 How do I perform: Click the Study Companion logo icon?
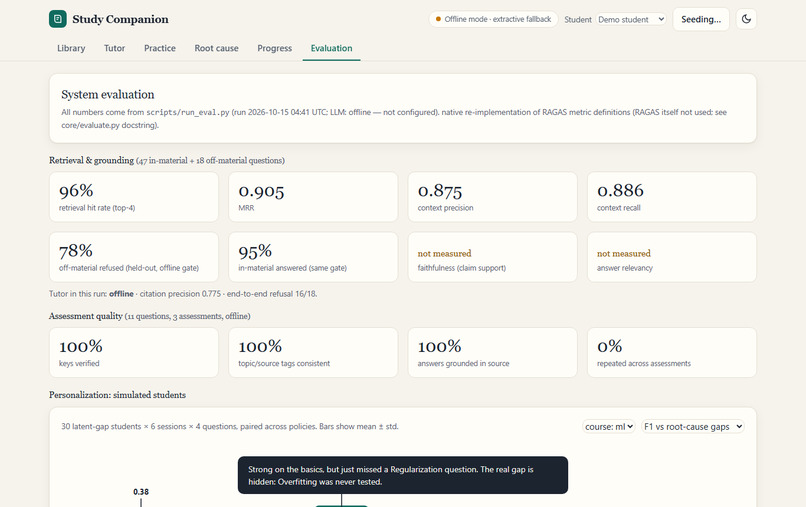tap(58, 19)
